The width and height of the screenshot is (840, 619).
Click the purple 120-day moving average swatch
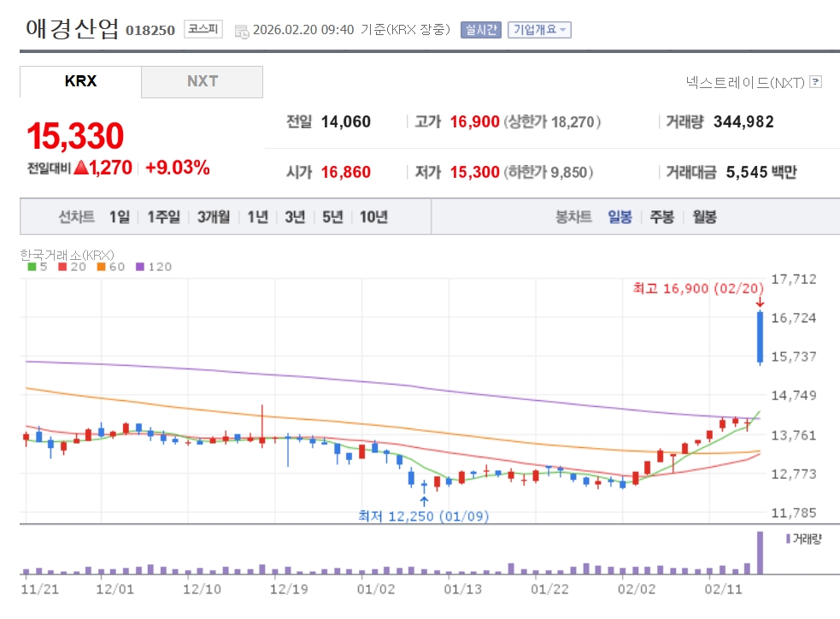(x=140, y=267)
